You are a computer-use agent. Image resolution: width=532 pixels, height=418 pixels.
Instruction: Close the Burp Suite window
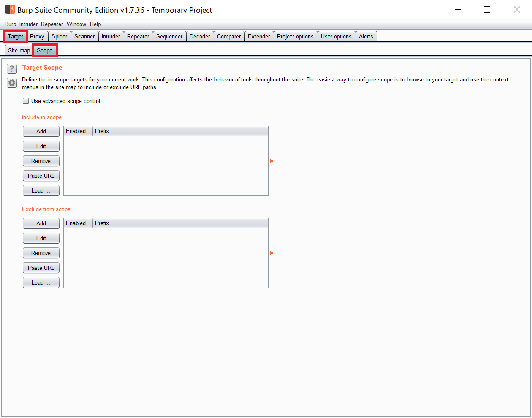(517, 9)
